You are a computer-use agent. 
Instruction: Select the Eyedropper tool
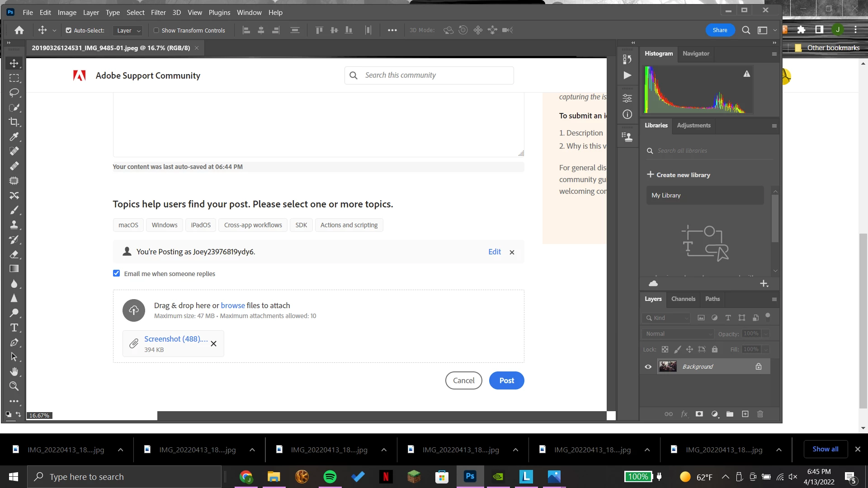[14, 136]
